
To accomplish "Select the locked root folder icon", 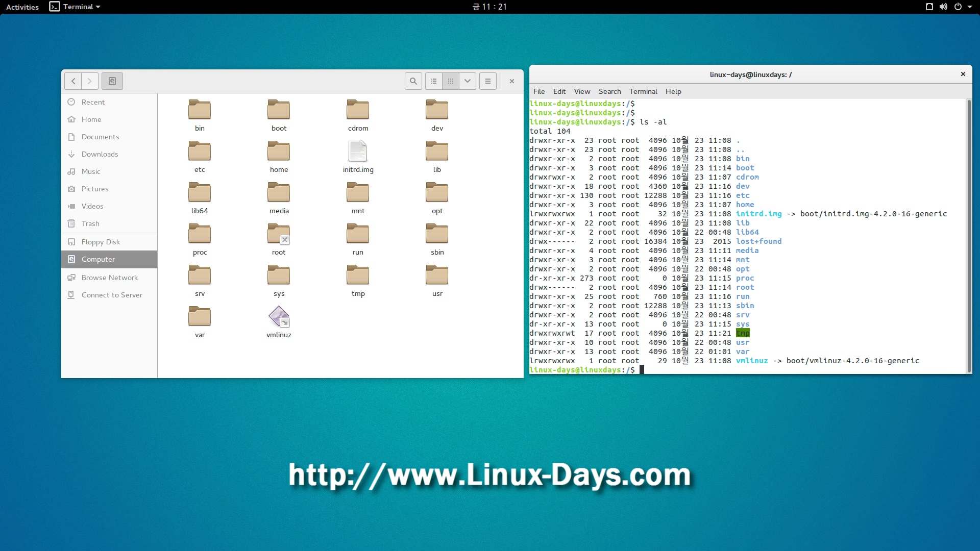I will pyautogui.click(x=279, y=234).
